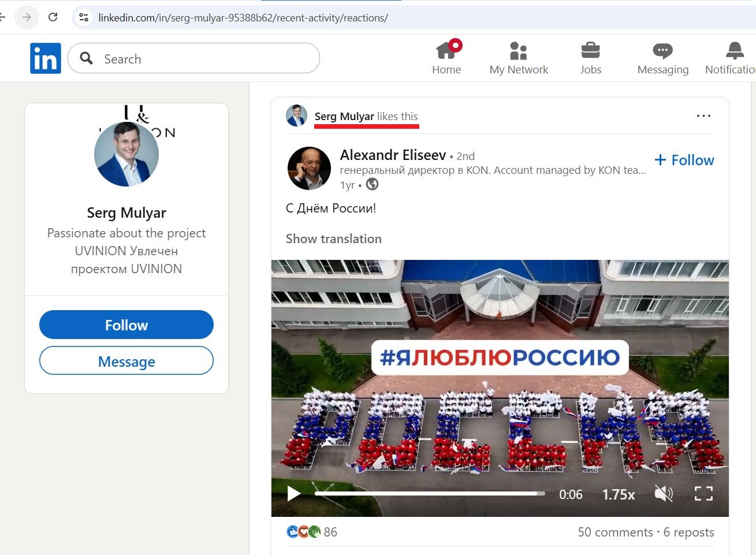Viewport: 756px width, 555px height.
Task: Click the reaction icons under the video
Action: pyautogui.click(x=302, y=531)
